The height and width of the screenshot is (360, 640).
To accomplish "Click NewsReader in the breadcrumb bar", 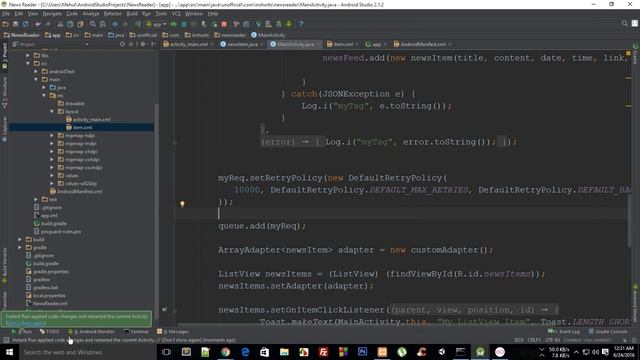I will pyautogui.click(x=22, y=35).
